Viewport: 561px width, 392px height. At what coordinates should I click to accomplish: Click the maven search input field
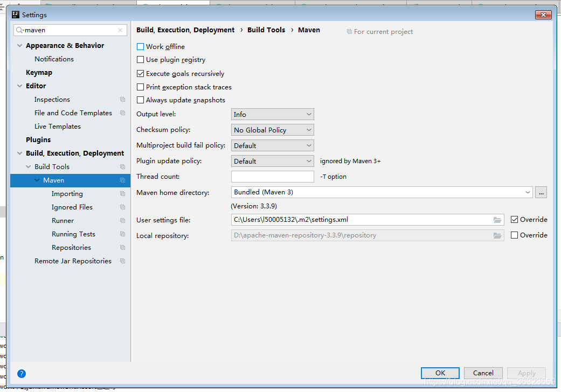(x=71, y=30)
